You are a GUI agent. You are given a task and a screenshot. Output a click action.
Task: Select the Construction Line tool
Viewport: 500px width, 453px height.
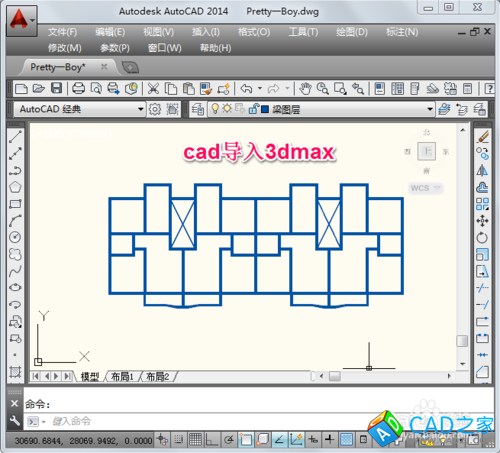15,154
